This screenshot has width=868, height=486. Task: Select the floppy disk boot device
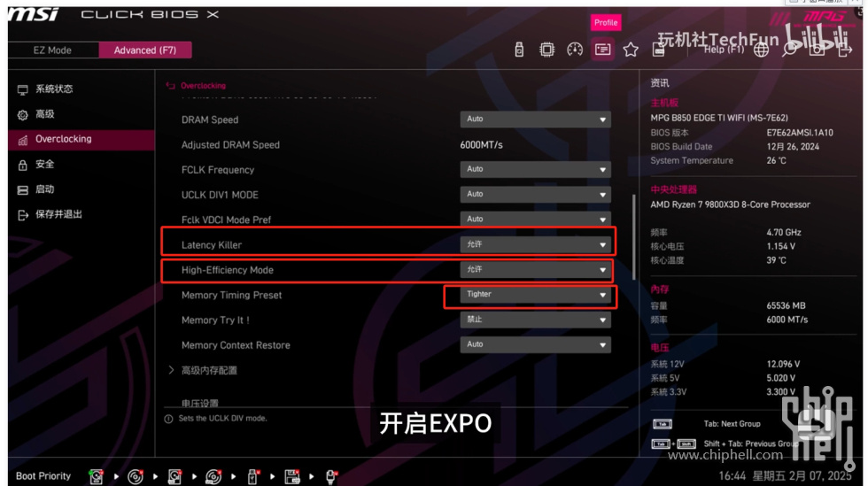[x=291, y=476]
